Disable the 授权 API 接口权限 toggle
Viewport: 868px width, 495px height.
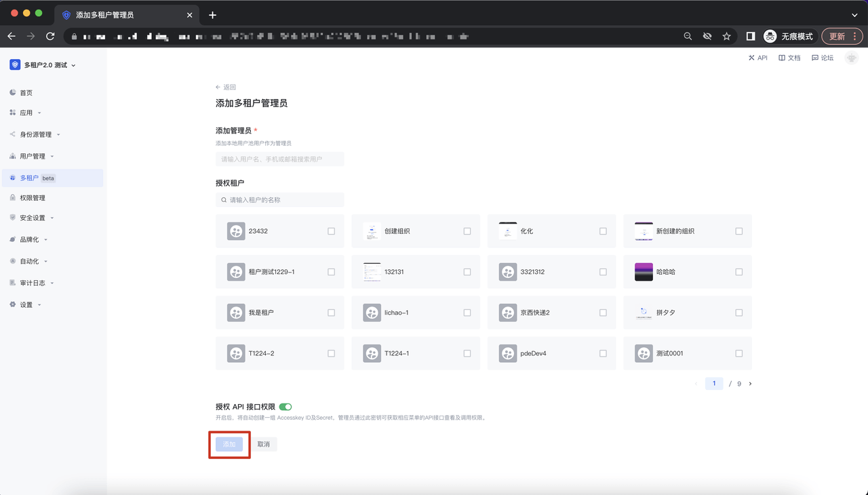point(285,407)
